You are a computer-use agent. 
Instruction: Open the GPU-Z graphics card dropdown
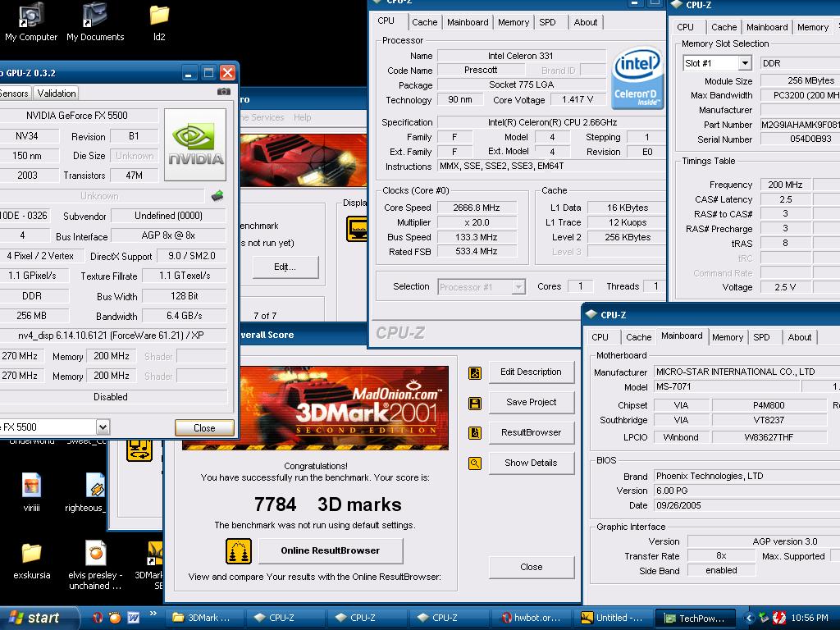(103, 427)
